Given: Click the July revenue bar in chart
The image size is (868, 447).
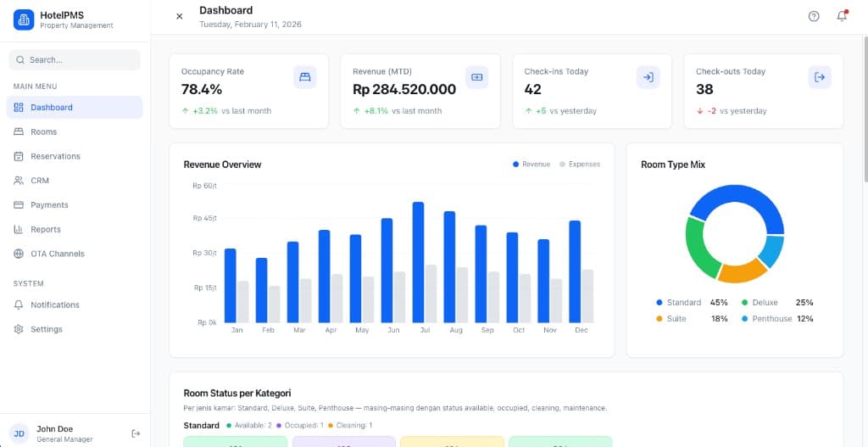Looking at the screenshot, I should pos(418,261).
